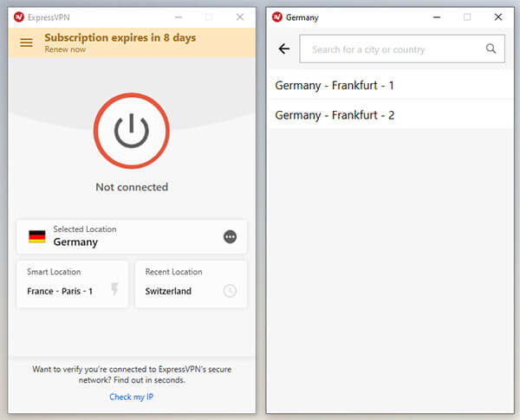
Task: Click the recent location clock icon
Action: 230,291
